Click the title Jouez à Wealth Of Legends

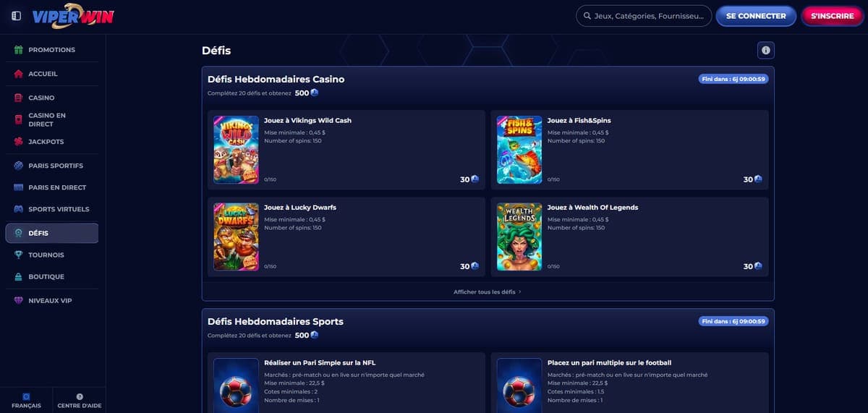592,207
